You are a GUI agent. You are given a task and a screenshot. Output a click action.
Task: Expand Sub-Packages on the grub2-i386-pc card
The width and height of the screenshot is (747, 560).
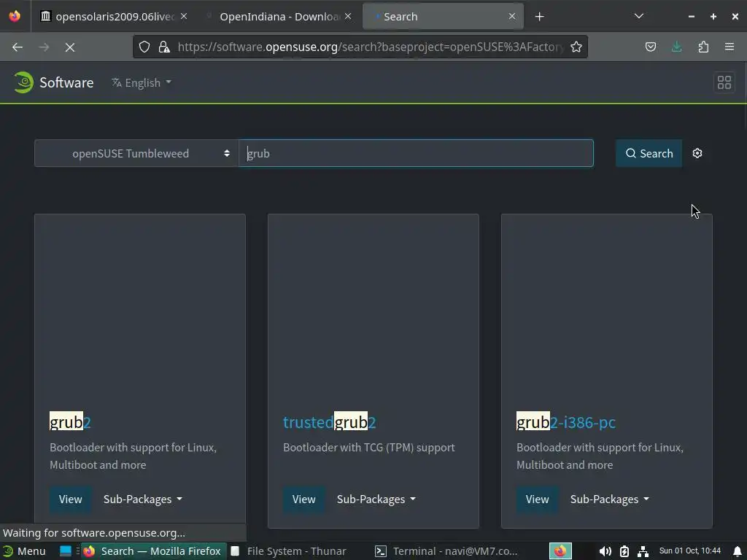(x=610, y=499)
